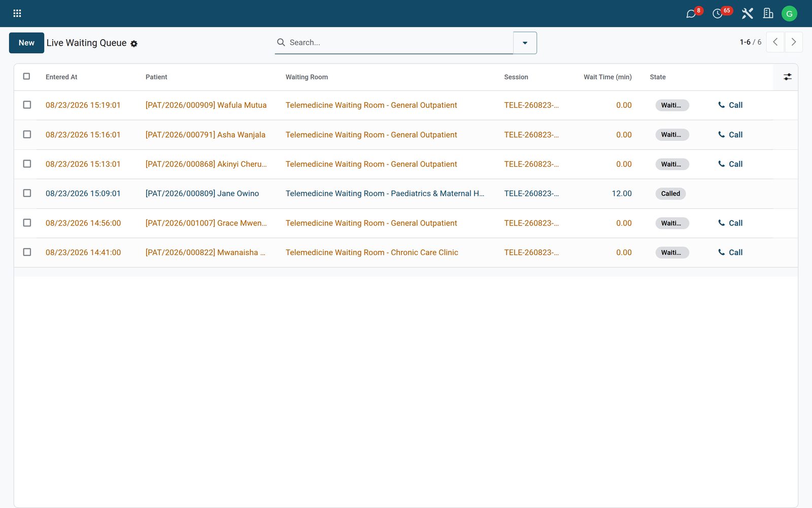Screen dimensions: 812x508
Task: Open the user avatar G menu
Action: 789,14
